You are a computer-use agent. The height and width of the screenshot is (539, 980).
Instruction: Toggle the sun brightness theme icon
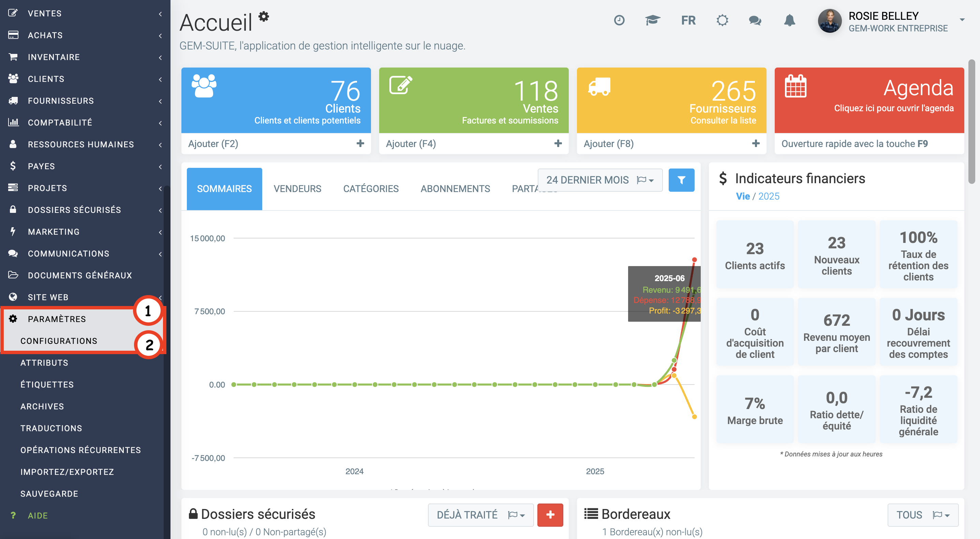pos(722,20)
